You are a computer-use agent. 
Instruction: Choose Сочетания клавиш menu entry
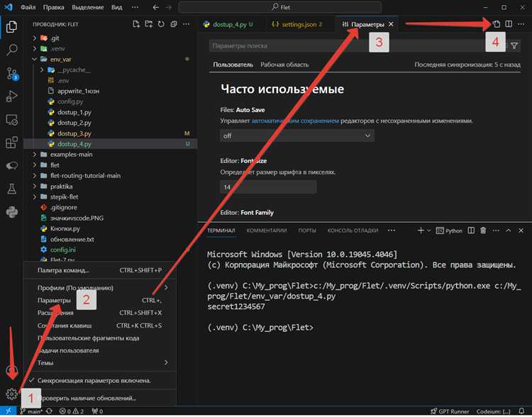pos(100,326)
